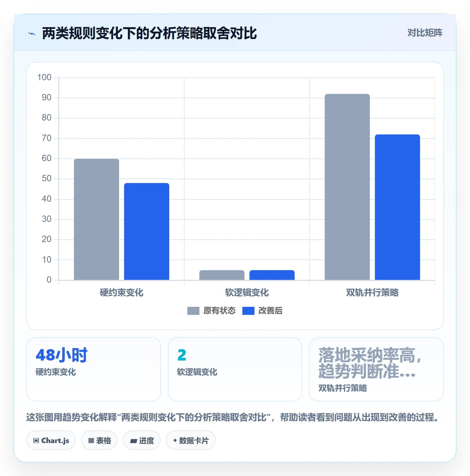Click the truncated 落地采纳率高 card text
The image size is (470, 476).
(370, 363)
